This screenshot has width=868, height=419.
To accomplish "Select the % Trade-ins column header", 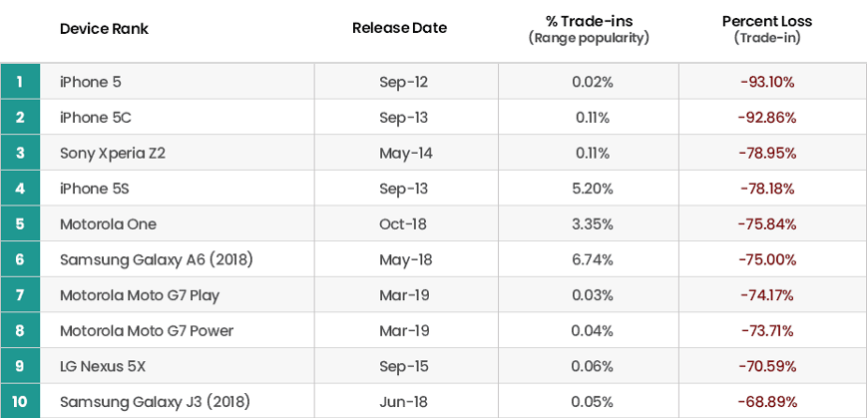I will tap(588, 21).
